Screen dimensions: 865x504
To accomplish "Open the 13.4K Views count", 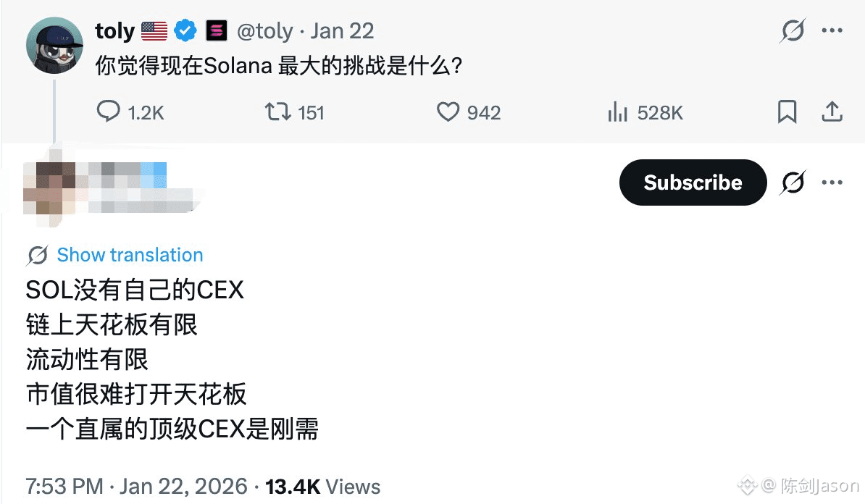I will [x=322, y=487].
